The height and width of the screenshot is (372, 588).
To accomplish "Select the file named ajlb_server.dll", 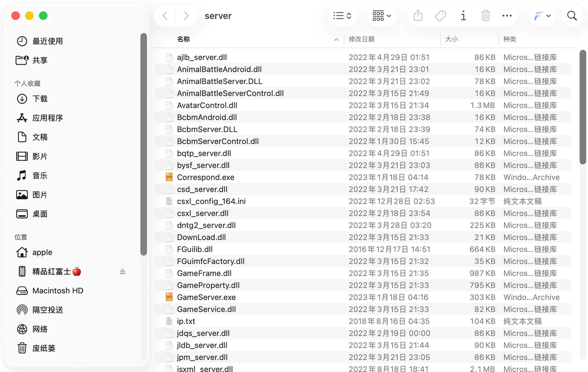I will 202,57.
